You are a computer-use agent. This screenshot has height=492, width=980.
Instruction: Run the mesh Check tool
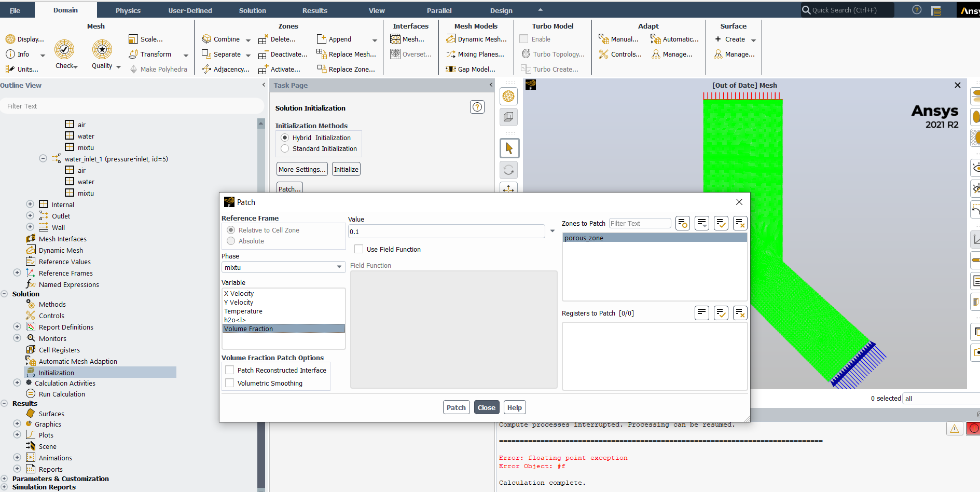(x=66, y=54)
